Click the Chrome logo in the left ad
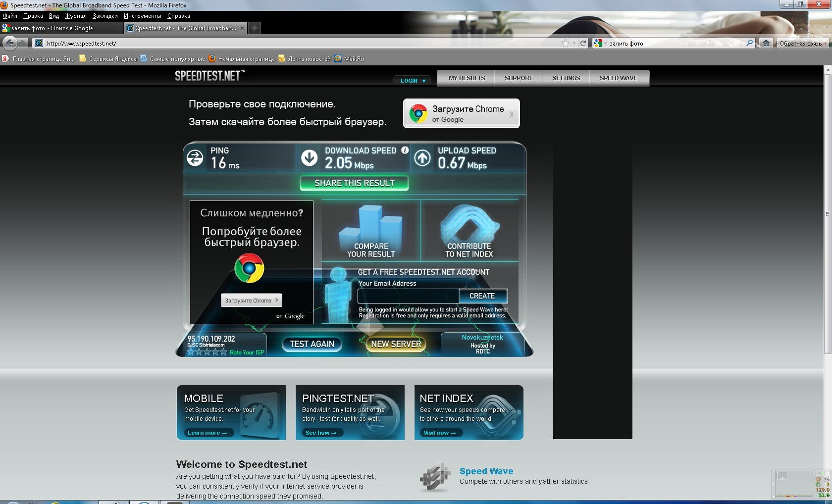Image resolution: width=832 pixels, height=504 pixels. click(x=249, y=268)
